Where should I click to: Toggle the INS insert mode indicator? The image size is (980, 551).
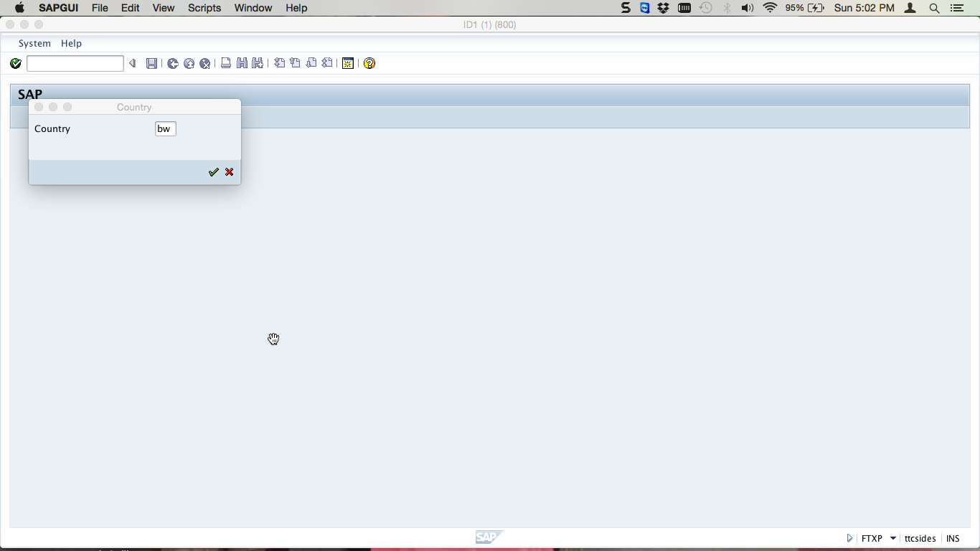(x=953, y=538)
